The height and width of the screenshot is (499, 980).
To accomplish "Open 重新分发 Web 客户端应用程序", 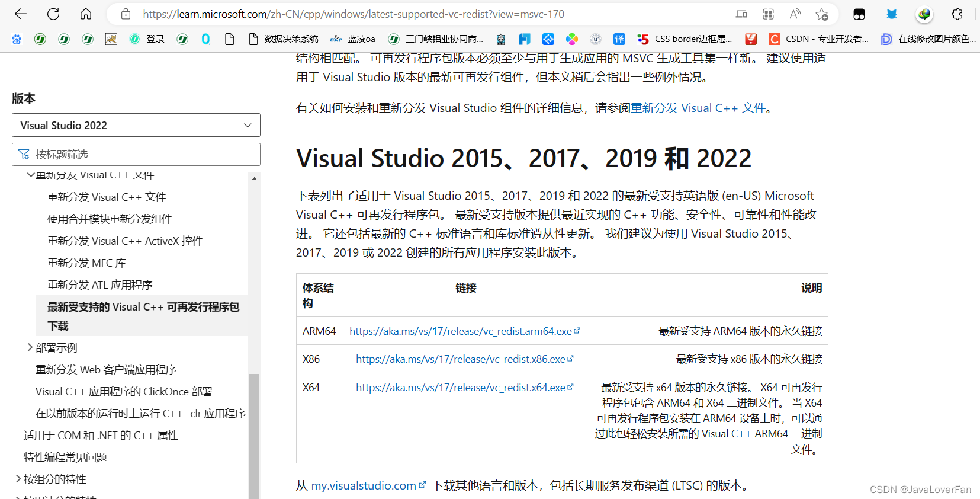I will pyautogui.click(x=106, y=369).
